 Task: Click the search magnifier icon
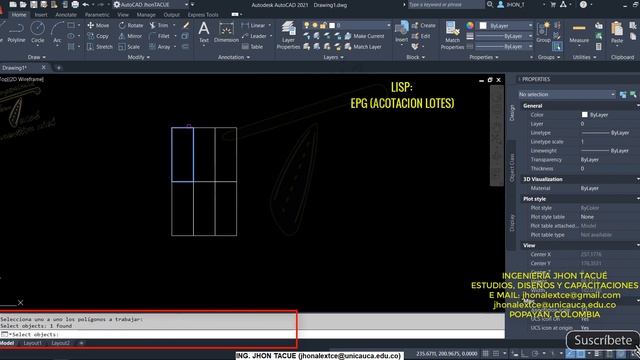click(490, 4)
